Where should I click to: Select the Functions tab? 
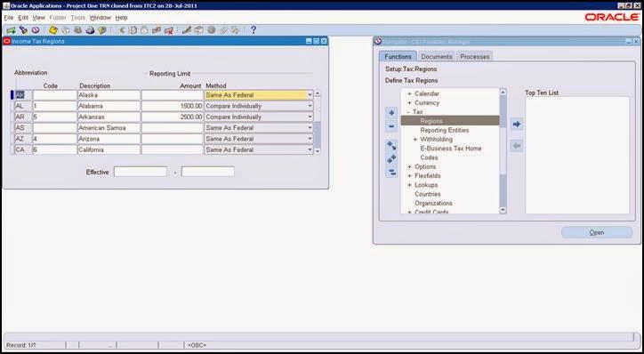click(x=398, y=56)
